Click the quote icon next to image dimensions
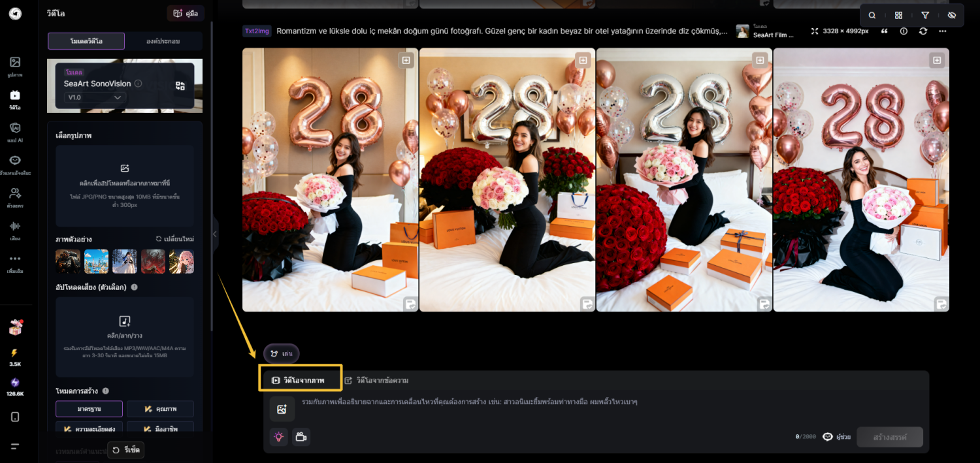Image resolution: width=980 pixels, height=463 pixels. (x=886, y=30)
